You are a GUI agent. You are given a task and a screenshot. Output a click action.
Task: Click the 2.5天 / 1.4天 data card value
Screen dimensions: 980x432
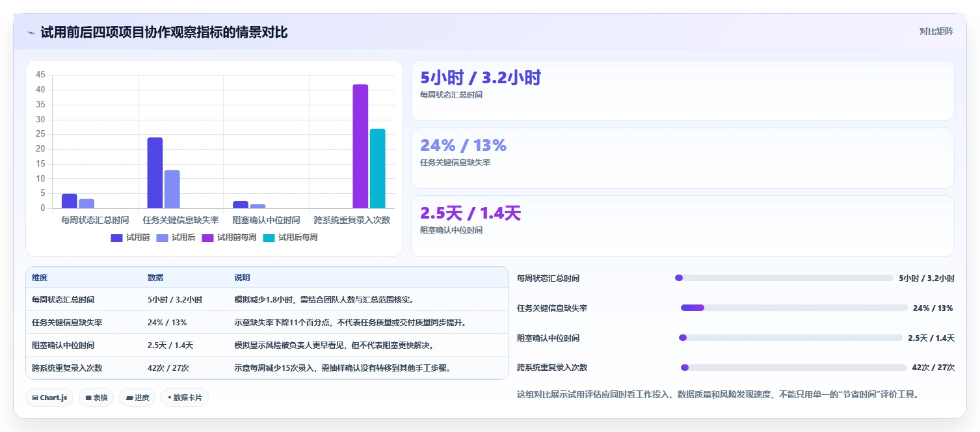tap(471, 213)
